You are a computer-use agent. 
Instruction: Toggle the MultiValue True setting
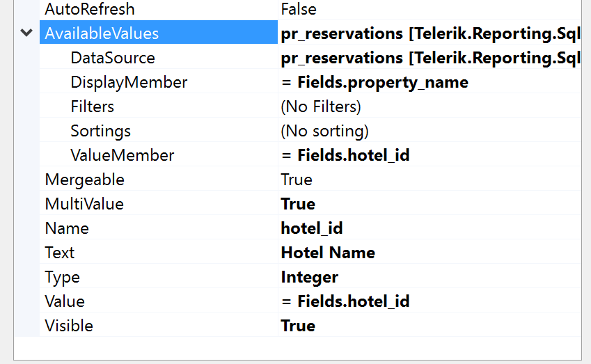click(x=298, y=204)
